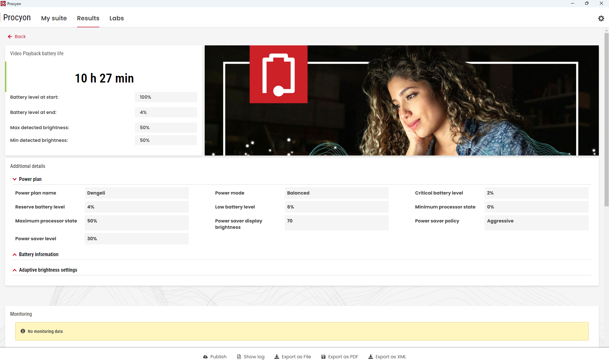Open the My suite tab
Viewport: 609px width, 364px height.
click(54, 18)
